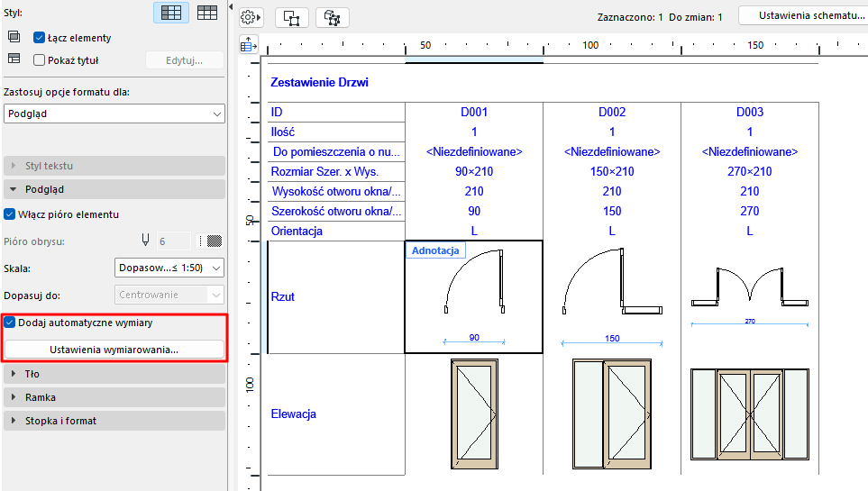Click the select-in-2D toolbar icon
Image resolution: width=868 pixels, height=491 pixels.
click(x=291, y=17)
